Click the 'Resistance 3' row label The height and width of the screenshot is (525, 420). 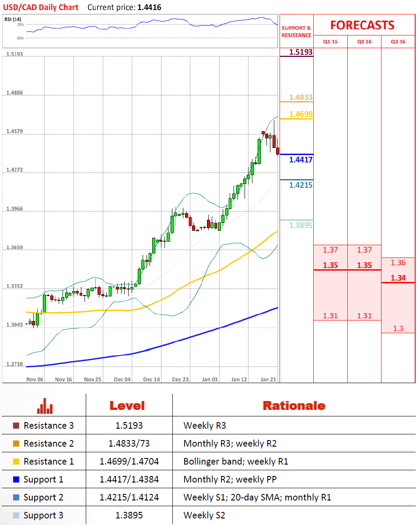[49, 426]
